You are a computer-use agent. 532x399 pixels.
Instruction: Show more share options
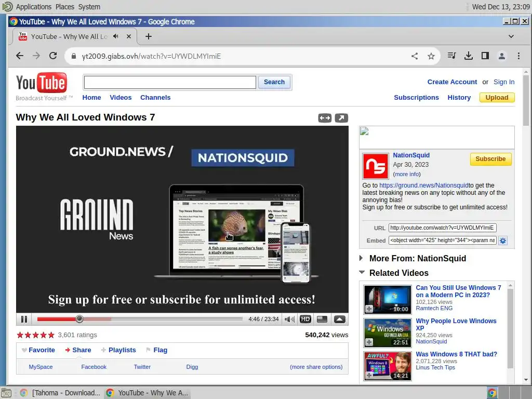click(316, 367)
